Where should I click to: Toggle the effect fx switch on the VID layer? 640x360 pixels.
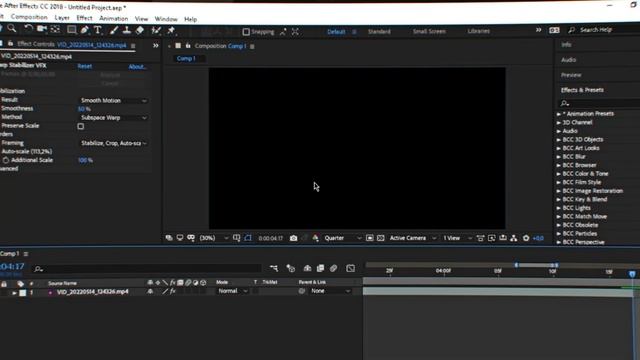click(173, 291)
